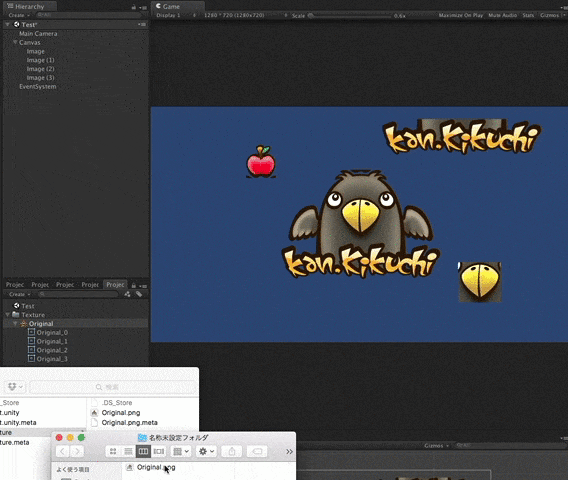Collapse the Canvas object in Hierarchy
Image resolution: width=568 pixels, height=480 pixels.
coord(15,42)
